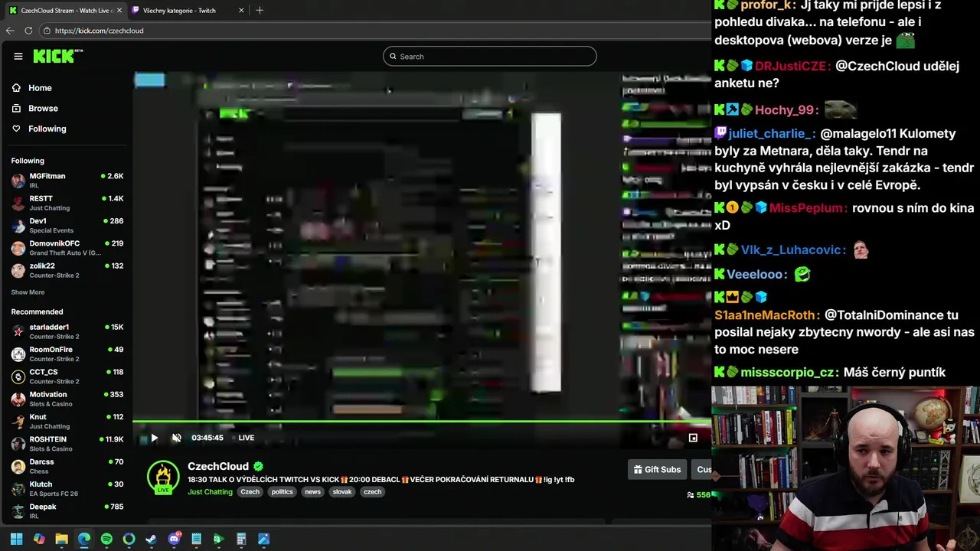Toggle mini player mode icon
Viewport: 980px width, 551px height.
693,438
